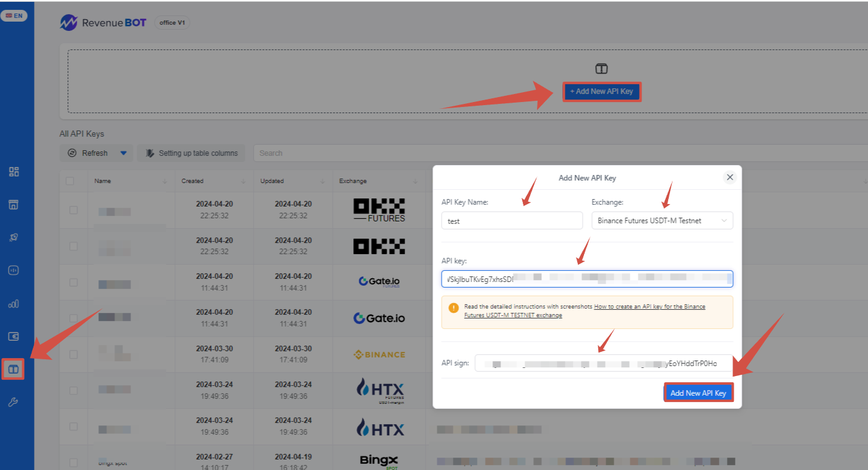Screen dimensions: 868x470
Task: Click the All API Keys heading
Action: [82, 134]
